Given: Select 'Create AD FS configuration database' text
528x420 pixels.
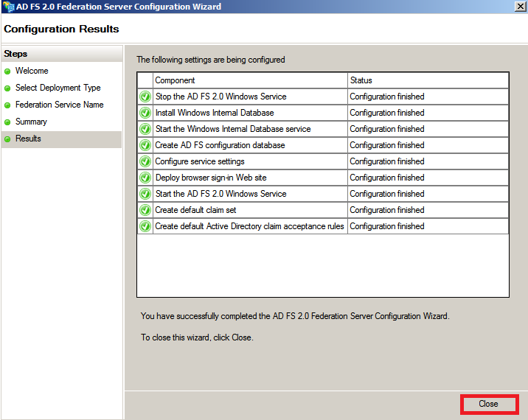Looking at the screenshot, I should point(220,145).
